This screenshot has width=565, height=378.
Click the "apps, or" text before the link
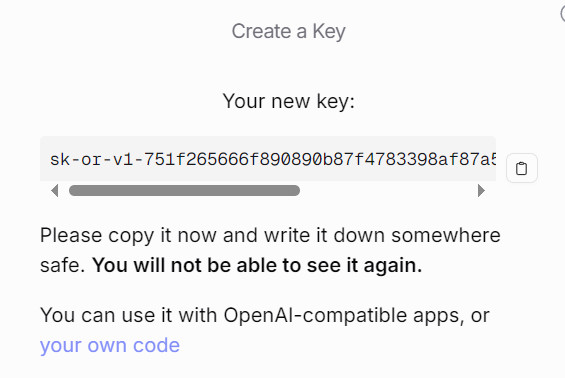(451, 316)
